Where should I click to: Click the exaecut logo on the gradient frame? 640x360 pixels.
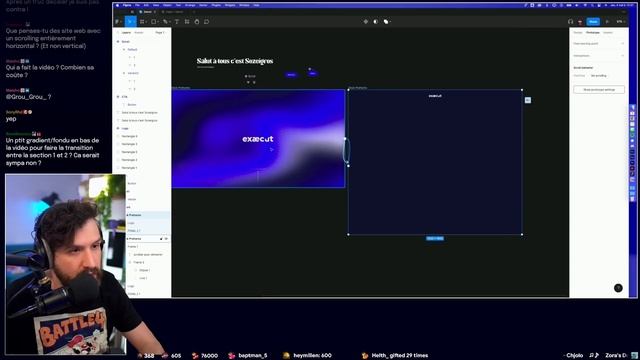coord(258,139)
